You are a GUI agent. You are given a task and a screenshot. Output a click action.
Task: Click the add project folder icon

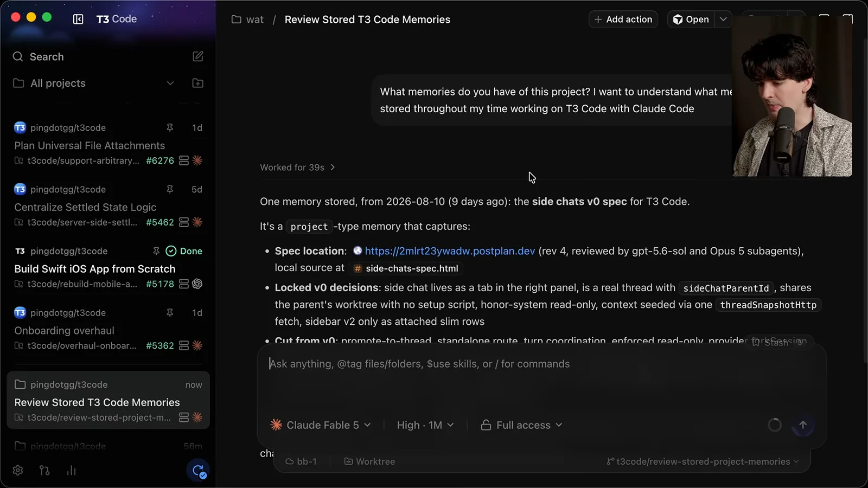pyautogui.click(x=198, y=83)
